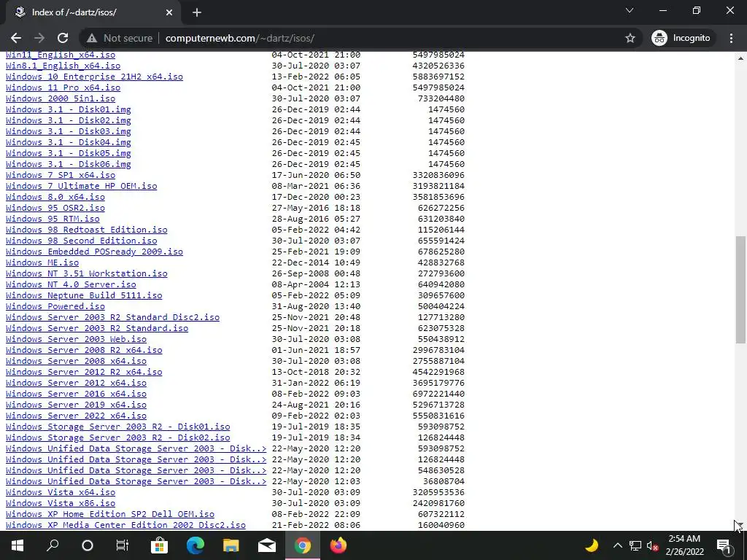Open taskbar Search
The width and height of the screenshot is (747, 560).
point(53,545)
